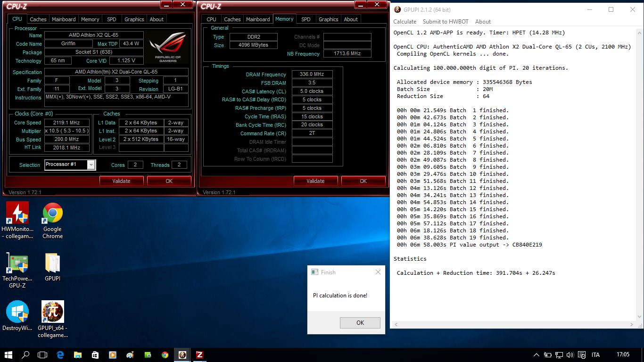Open the HWMonitor desktop shortcut
The image size is (644, 362).
(17, 221)
